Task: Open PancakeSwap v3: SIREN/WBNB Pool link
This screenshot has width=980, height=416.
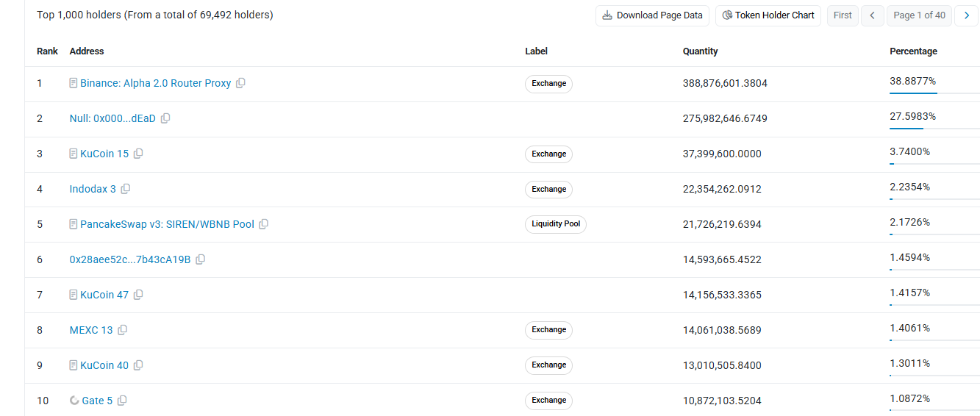Action: pyautogui.click(x=168, y=224)
